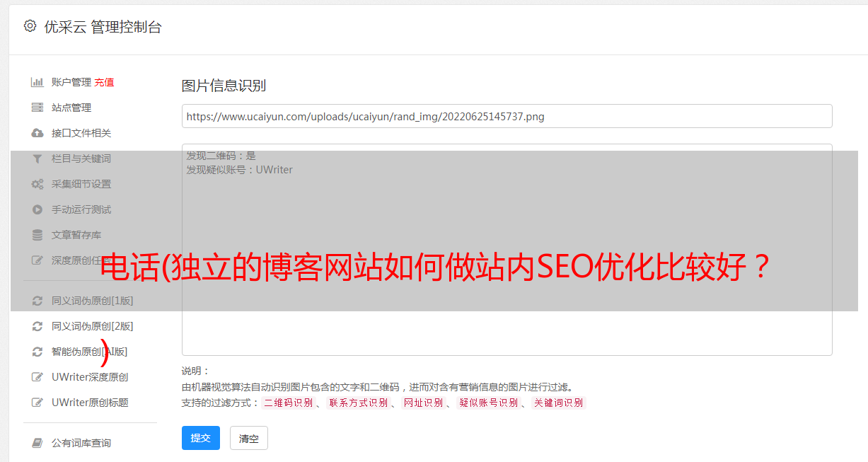
Task: Open 同义词伪原创[1版] menu item
Action: 92,301
